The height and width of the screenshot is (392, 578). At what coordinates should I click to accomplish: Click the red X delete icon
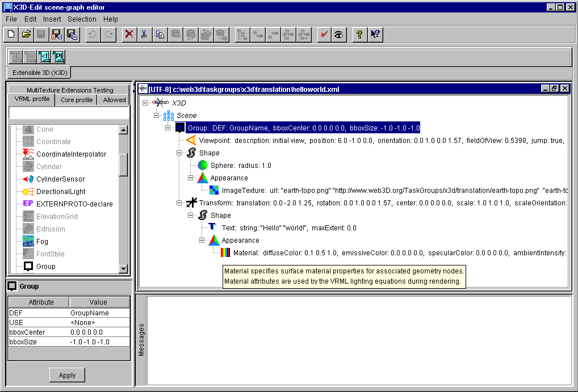click(x=129, y=35)
